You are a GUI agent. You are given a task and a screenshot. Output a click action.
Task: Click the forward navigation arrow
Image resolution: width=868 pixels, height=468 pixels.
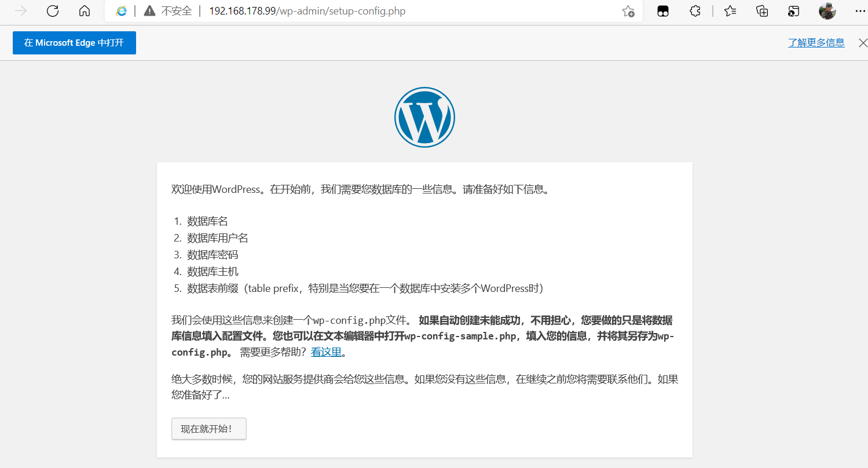21,11
